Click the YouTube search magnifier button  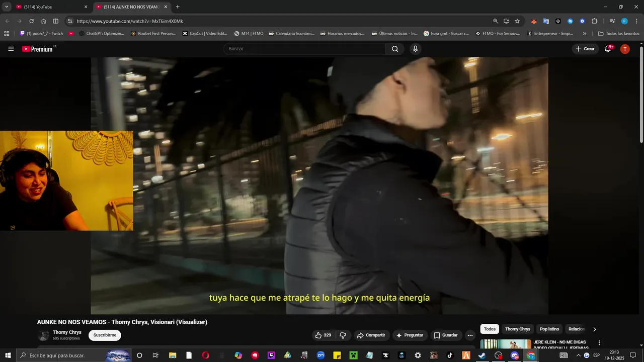[395, 49]
